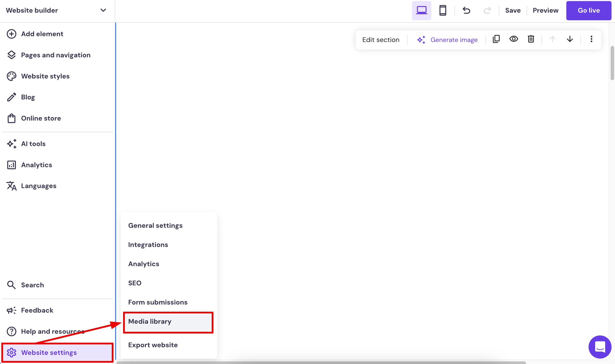The image size is (615, 364).
Task: Click Generate image sparkle button
Action: pos(447,40)
